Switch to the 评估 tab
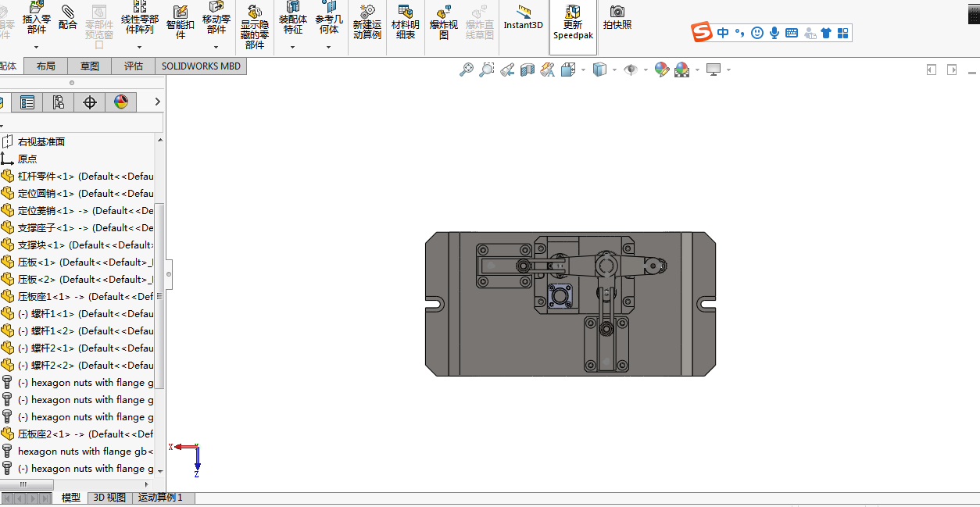 pyautogui.click(x=134, y=66)
